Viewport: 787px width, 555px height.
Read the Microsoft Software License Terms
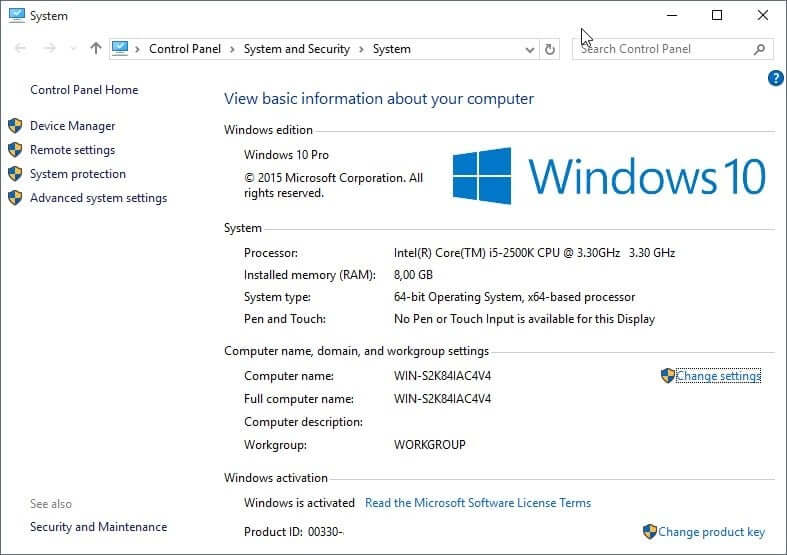(478, 503)
